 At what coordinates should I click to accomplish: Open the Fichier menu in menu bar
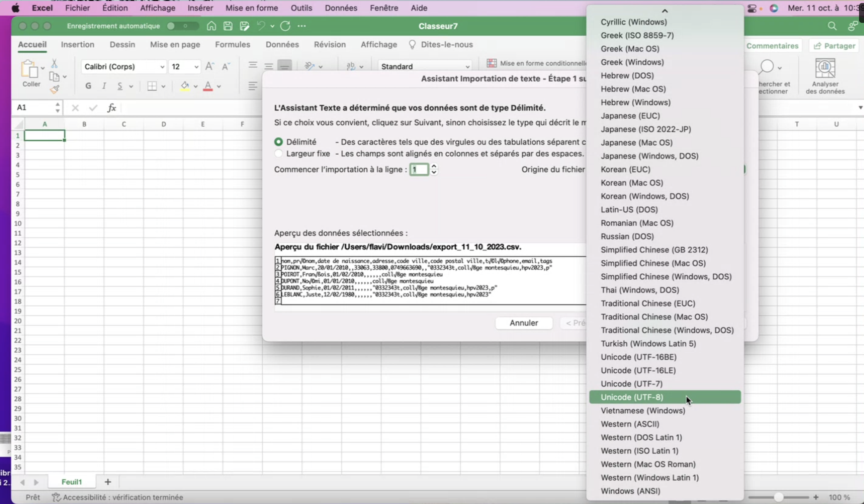coord(78,8)
